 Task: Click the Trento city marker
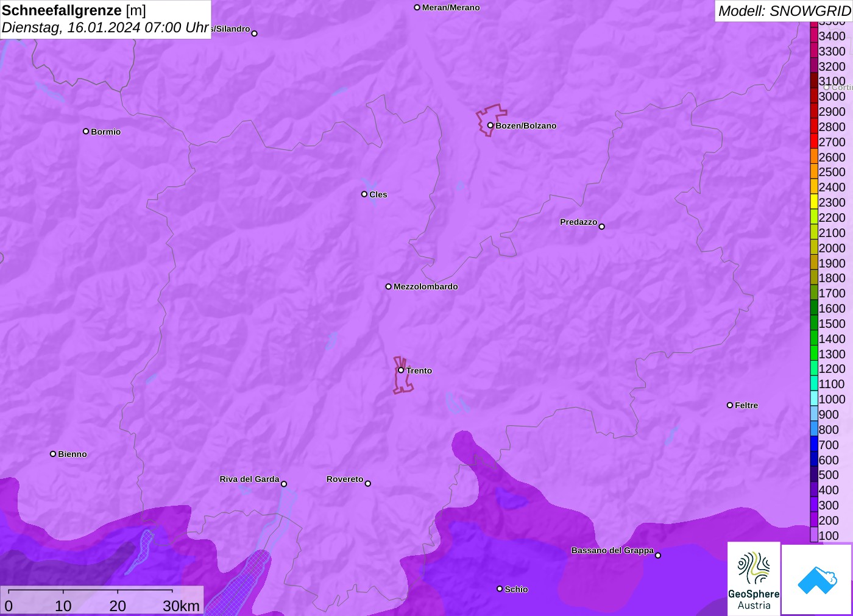401,370
